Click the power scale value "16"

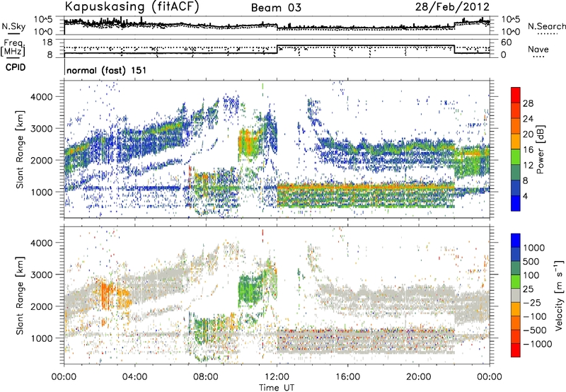coord(528,150)
